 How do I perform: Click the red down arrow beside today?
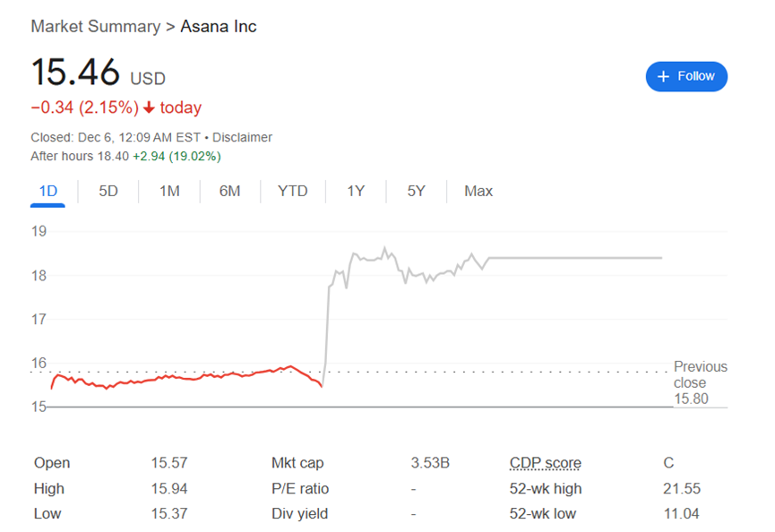149,108
